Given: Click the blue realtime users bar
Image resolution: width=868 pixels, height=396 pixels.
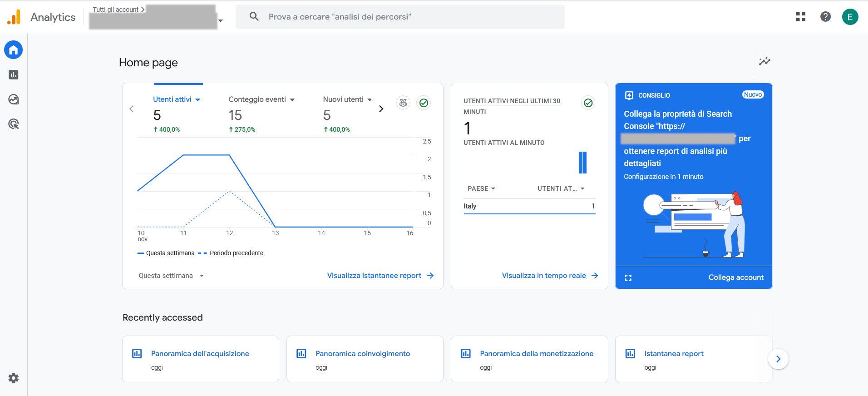Looking at the screenshot, I should pyautogui.click(x=583, y=163).
